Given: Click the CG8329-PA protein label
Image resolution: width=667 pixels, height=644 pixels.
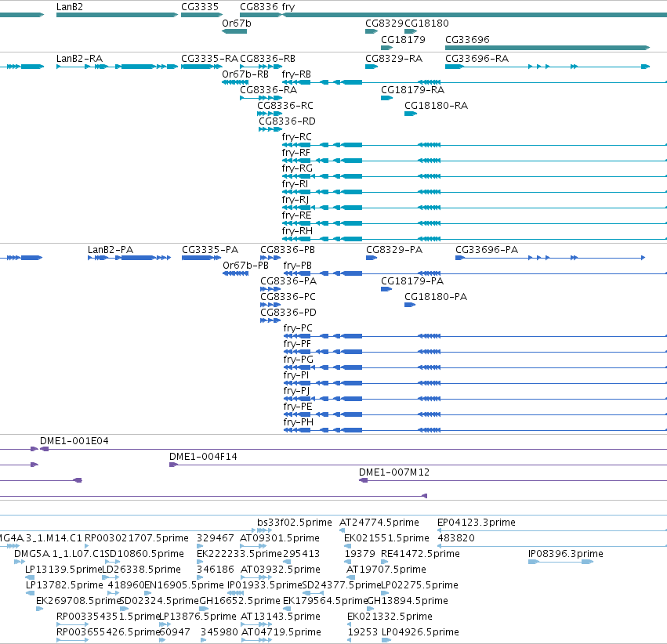Looking at the screenshot, I should (x=394, y=250).
